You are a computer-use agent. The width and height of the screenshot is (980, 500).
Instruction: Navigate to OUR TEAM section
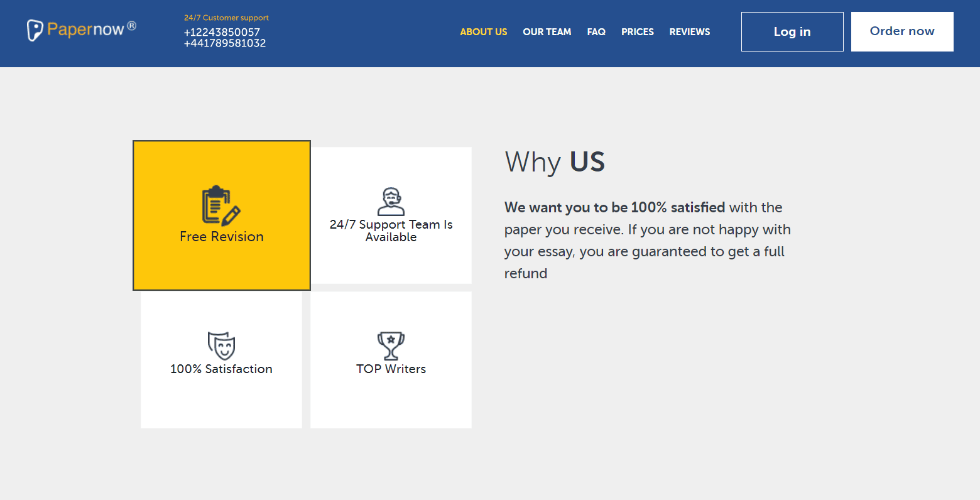(x=547, y=32)
